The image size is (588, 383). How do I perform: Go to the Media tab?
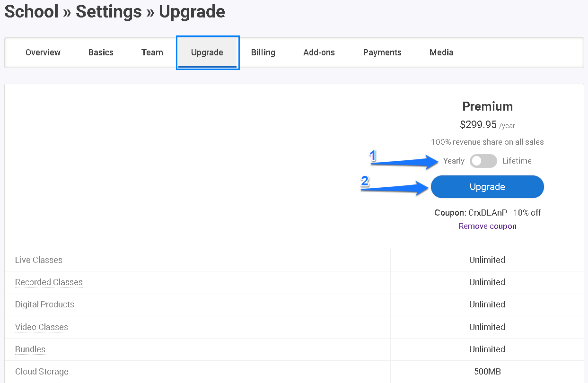[441, 52]
